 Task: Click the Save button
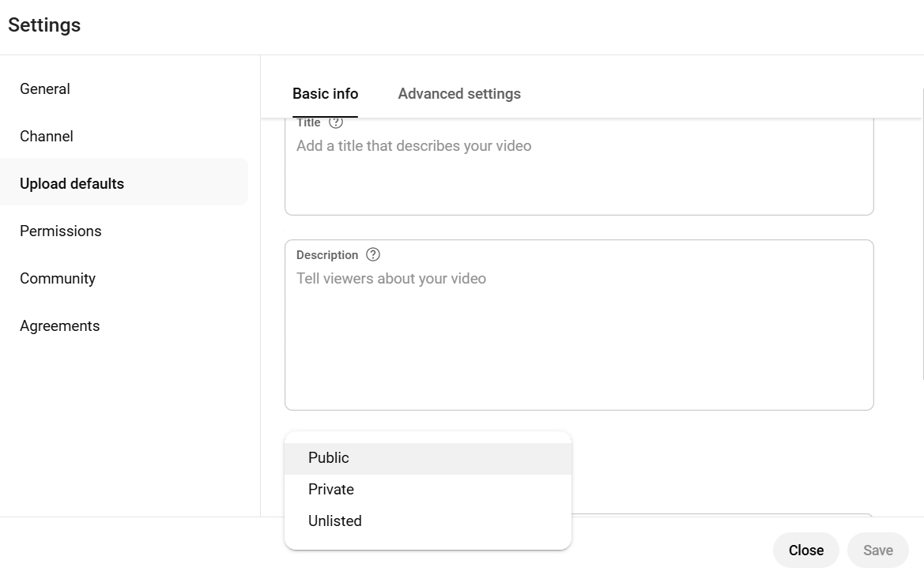point(877,550)
